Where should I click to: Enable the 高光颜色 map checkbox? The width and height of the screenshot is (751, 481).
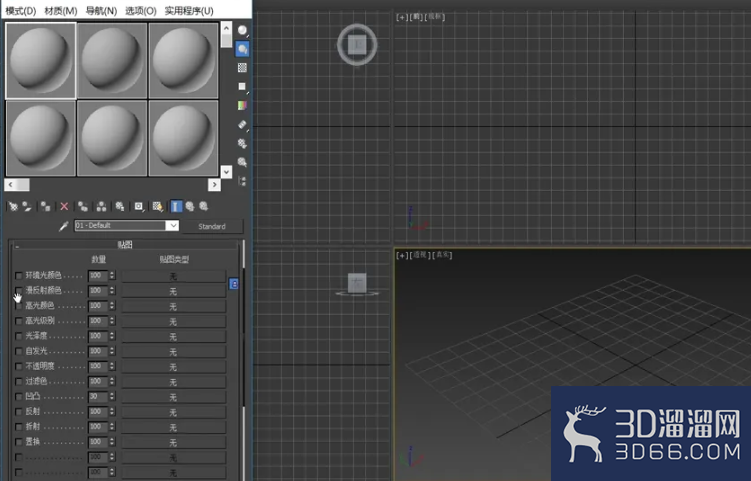click(x=19, y=306)
